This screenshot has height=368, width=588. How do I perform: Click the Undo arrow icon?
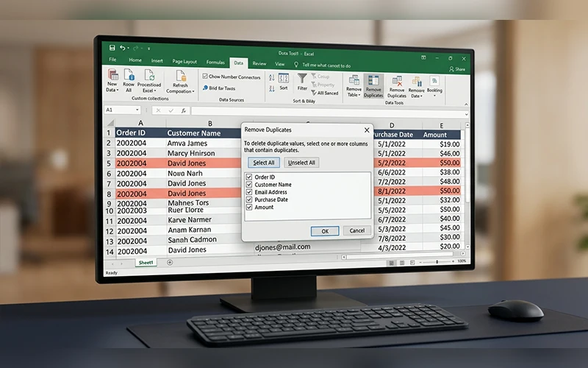point(122,48)
